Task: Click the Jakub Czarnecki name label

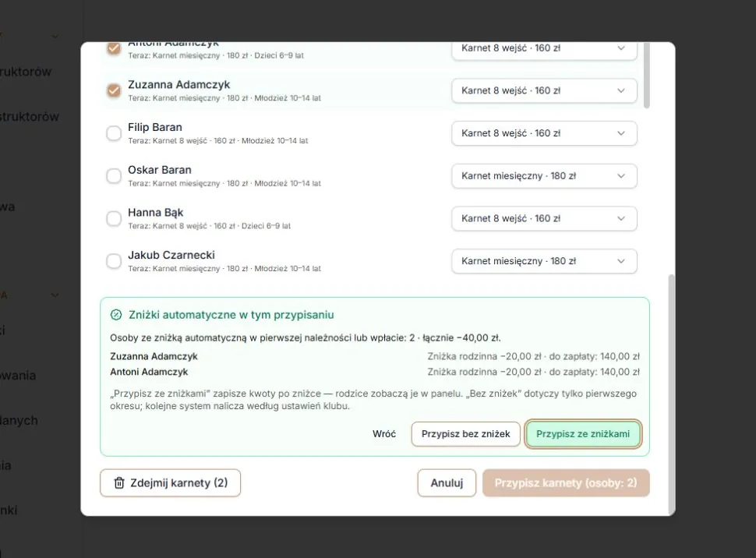Action: click(x=171, y=255)
